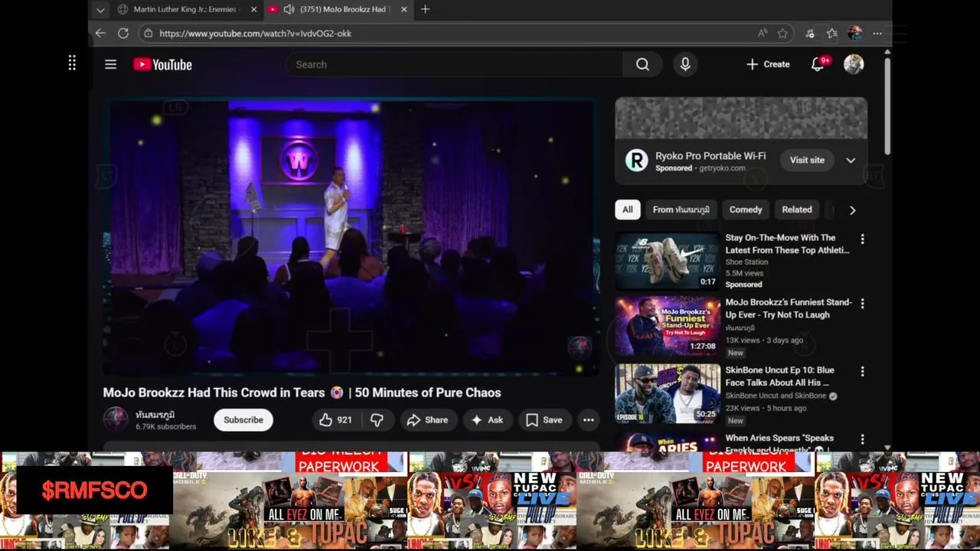
Task: Open the browser profile picture
Action: [x=854, y=33]
